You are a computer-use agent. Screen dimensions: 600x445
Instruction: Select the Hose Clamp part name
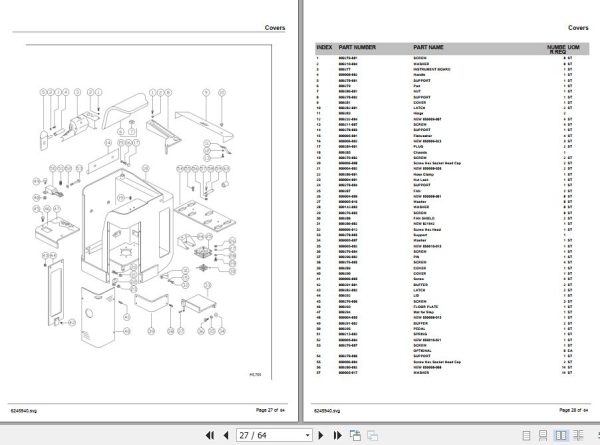[x=423, y=174]
